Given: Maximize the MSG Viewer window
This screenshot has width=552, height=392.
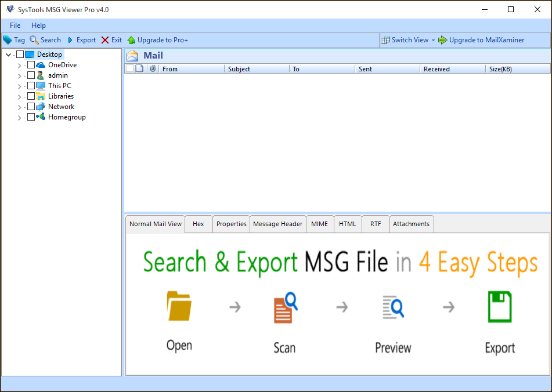Looking at the screenshot, I should click(511, 9).
